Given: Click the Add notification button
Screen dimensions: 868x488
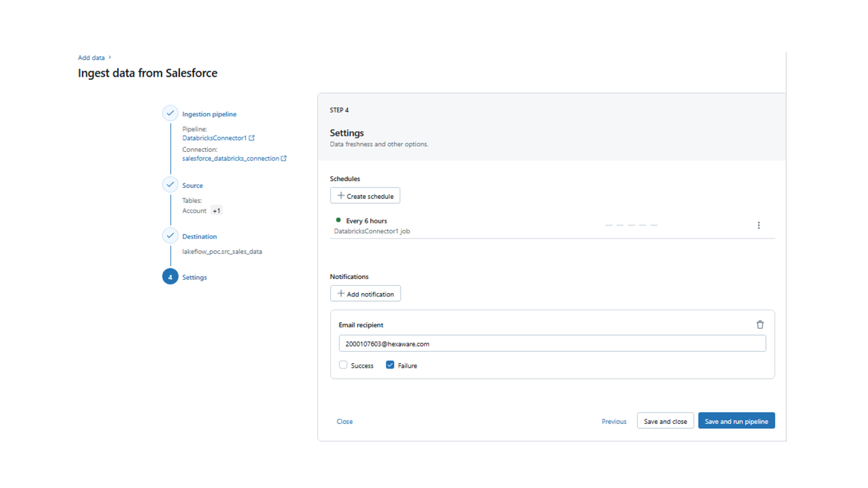Looking at the screenshot, I should pyautogui.click(x=365, y=293).
